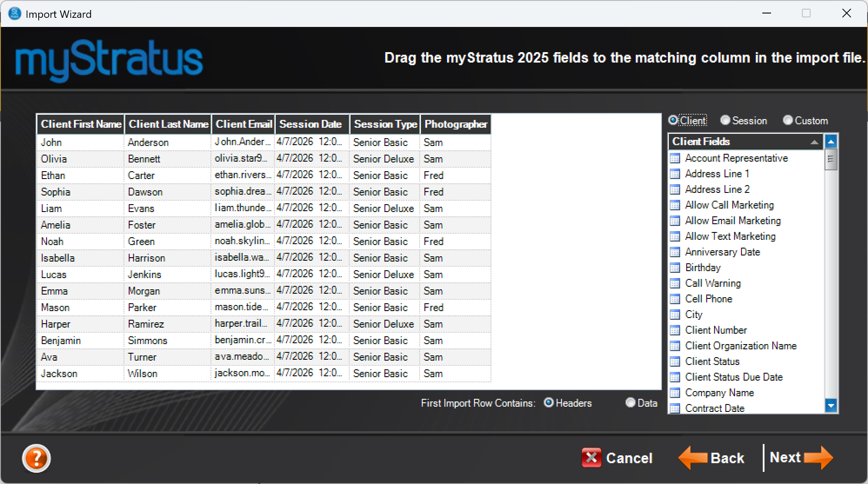The height and width of the screenshot is (484, 868).
Task: Select the Birthday field name
Action: (703, 268)
